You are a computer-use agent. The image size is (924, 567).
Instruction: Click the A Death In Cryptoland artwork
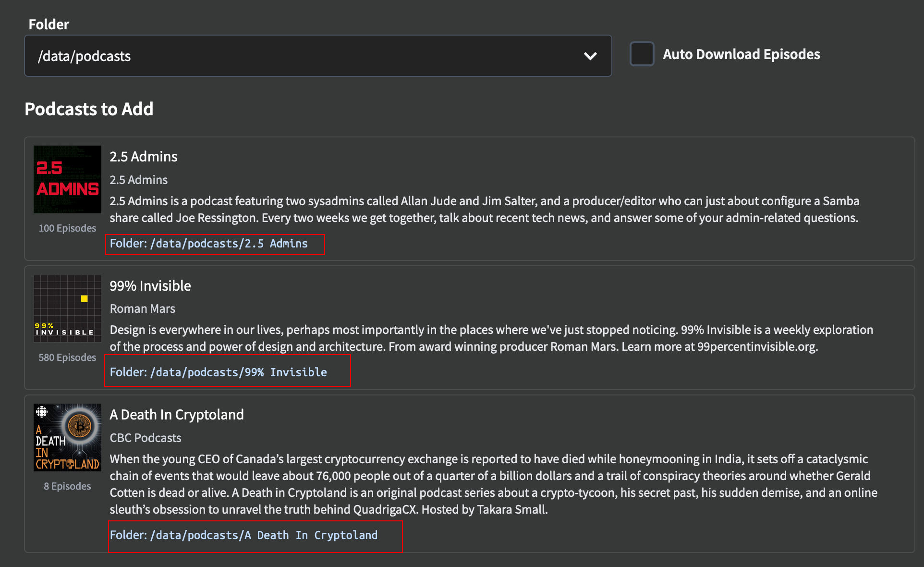(x=67, y=437)
